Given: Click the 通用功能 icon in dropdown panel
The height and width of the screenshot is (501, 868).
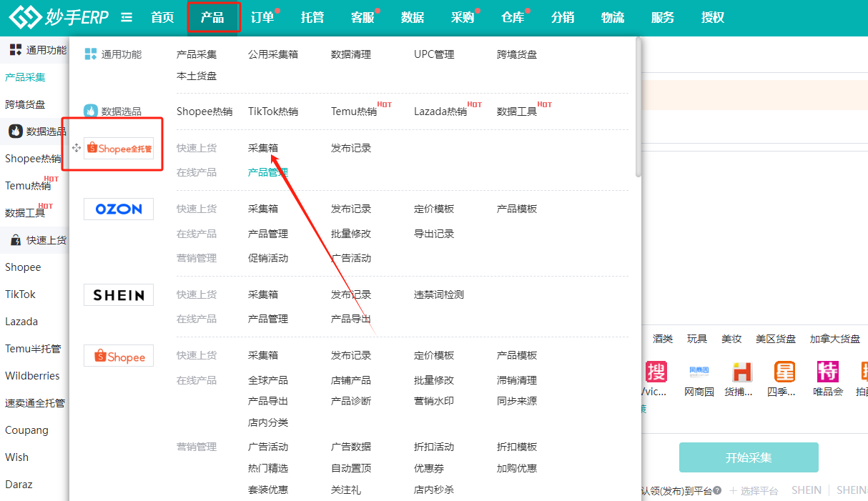Looking at the screenshot, I should click(x=90, y=54).
